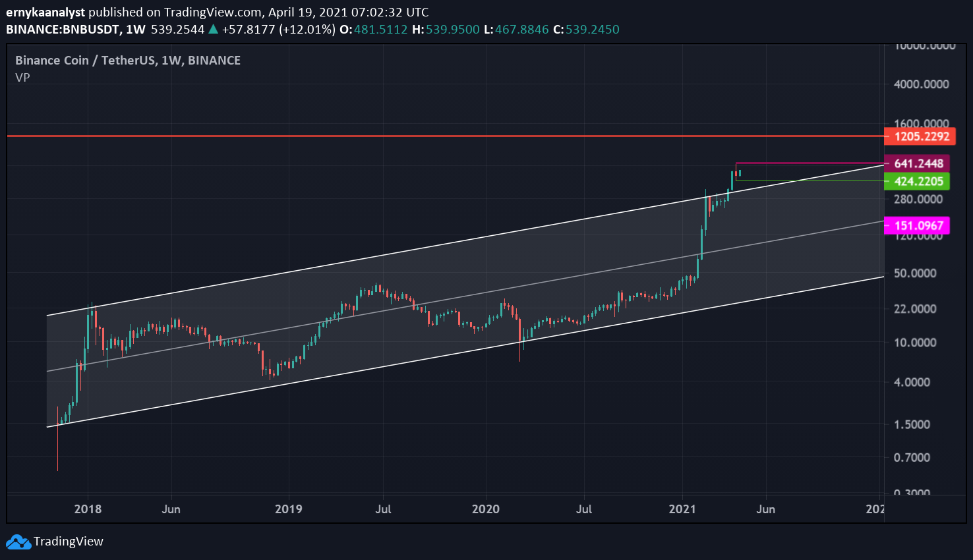Click the 22.0000 price axis label
973x560 pixels.
pyautogui.click(x=915, y=309)
